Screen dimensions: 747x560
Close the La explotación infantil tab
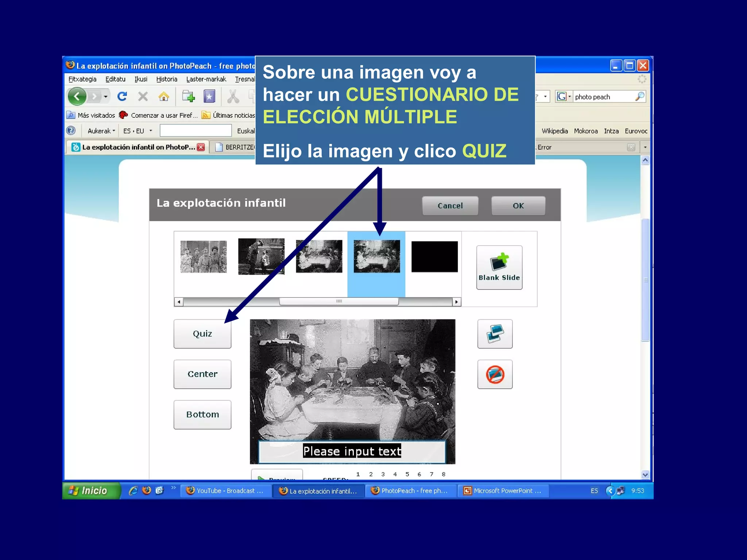(x=201, y=147)
